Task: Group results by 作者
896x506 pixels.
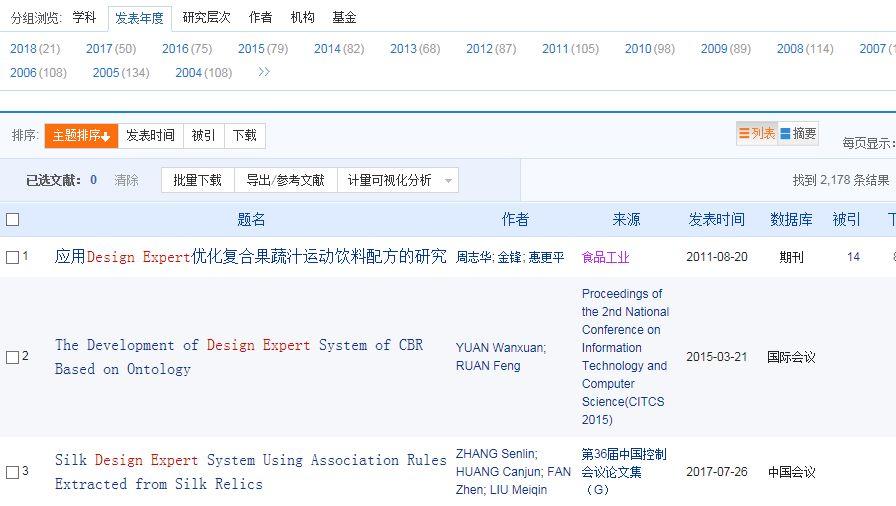Action: (260, 17)
